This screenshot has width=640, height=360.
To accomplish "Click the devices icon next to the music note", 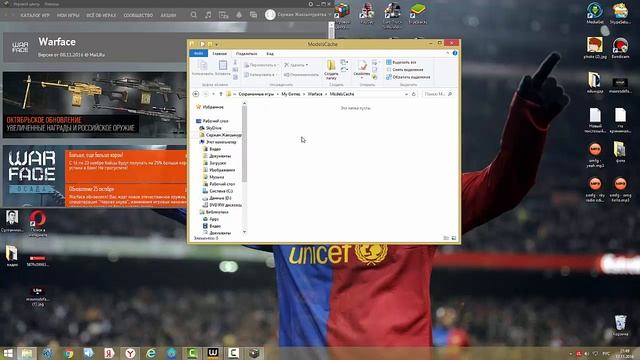I will [x=223, y=15].
